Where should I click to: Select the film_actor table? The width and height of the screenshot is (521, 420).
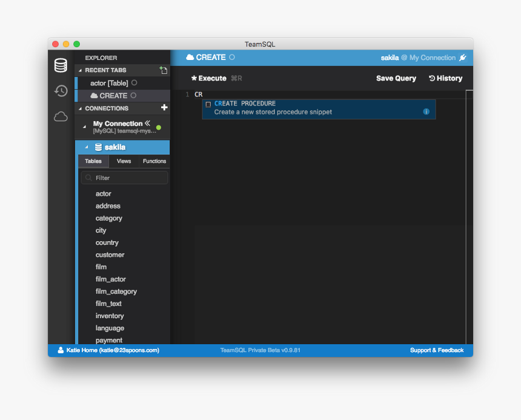point(111,279)
